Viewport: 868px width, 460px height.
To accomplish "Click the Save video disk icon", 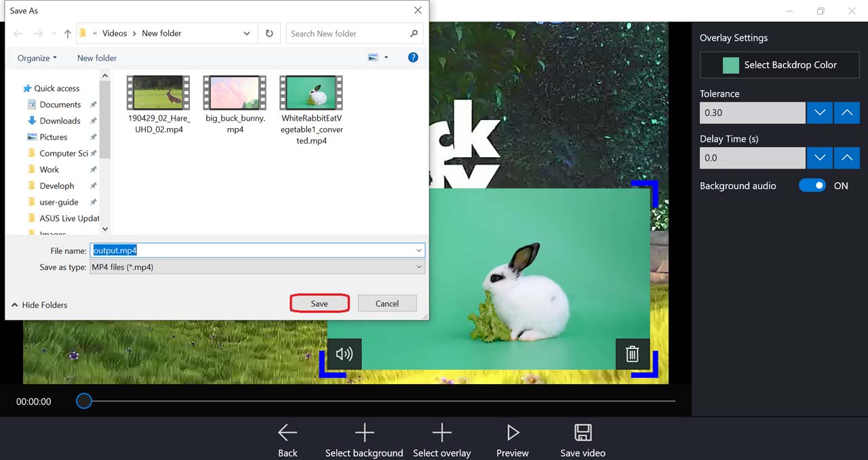I will pos(583,433).
